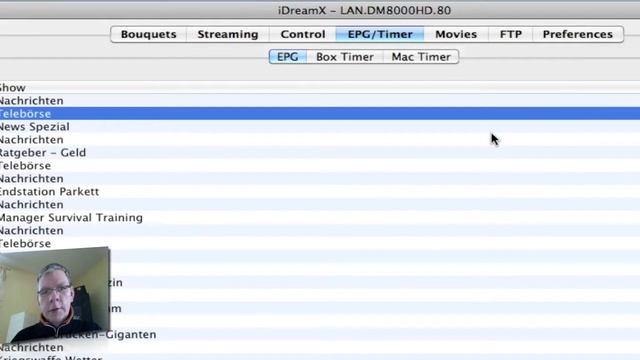Select the Control tab
The image size is (640, 360).
(303, 34)
